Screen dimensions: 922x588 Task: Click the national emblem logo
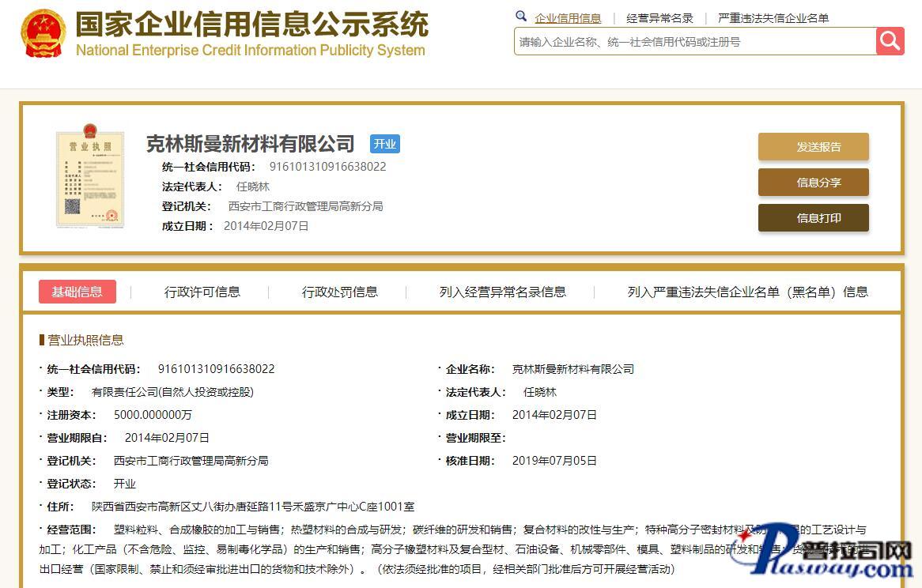(43, 33)
